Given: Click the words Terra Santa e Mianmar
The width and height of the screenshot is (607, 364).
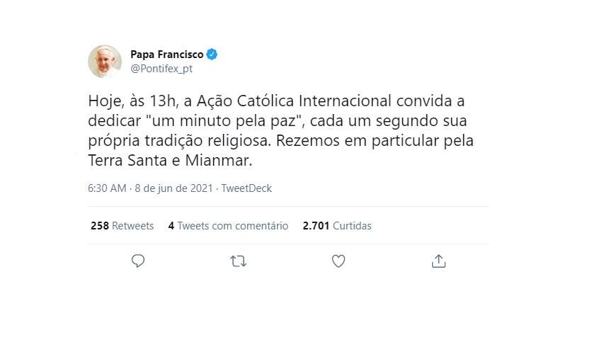Looking at the screenshot, I should [x=170, y=161].
